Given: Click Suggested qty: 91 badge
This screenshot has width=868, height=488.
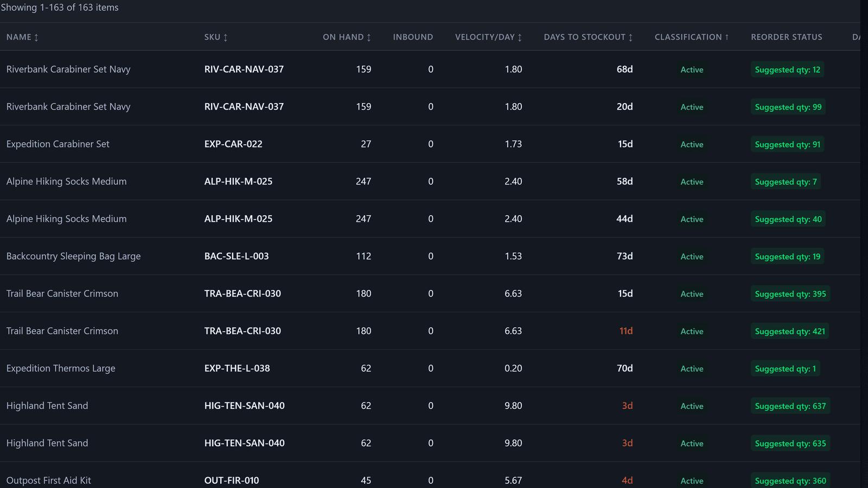Looking at the screenshot, I should point(787,144).
